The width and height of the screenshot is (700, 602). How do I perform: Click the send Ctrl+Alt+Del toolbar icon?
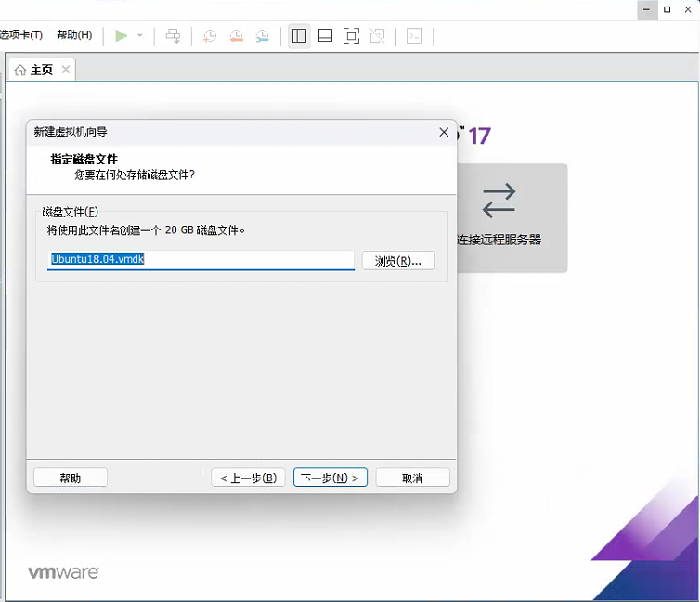click(x=174, y=35)
